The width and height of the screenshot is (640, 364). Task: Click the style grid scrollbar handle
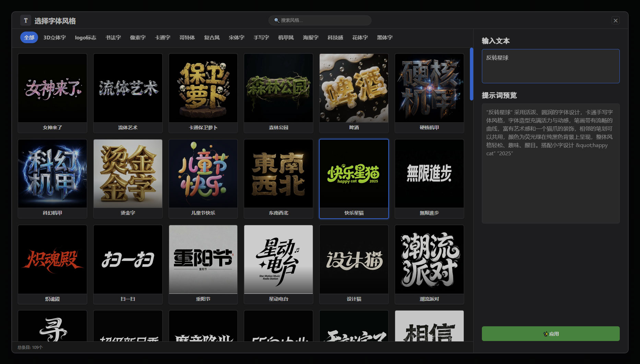(x=472, y=74)
